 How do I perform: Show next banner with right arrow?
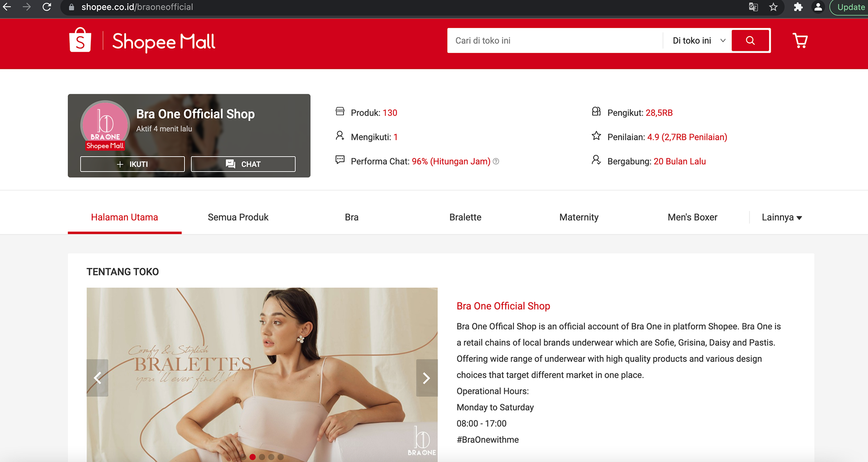(x=427, y=378)
